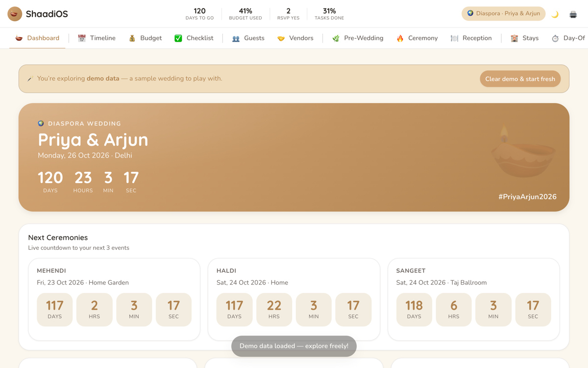Screen dimensions: 588x368
Task: Click the 120 Days To Go stat
Action: coord(199,14)
